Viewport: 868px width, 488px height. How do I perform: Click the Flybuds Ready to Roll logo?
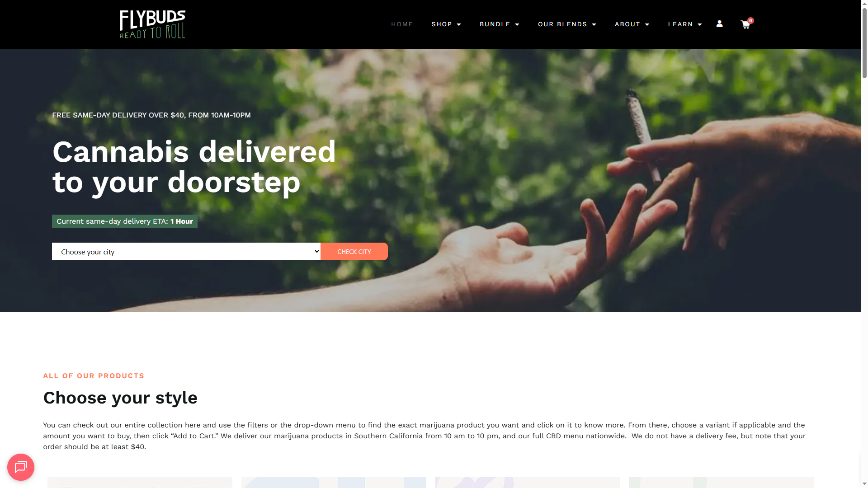click(x=152, y=24)
